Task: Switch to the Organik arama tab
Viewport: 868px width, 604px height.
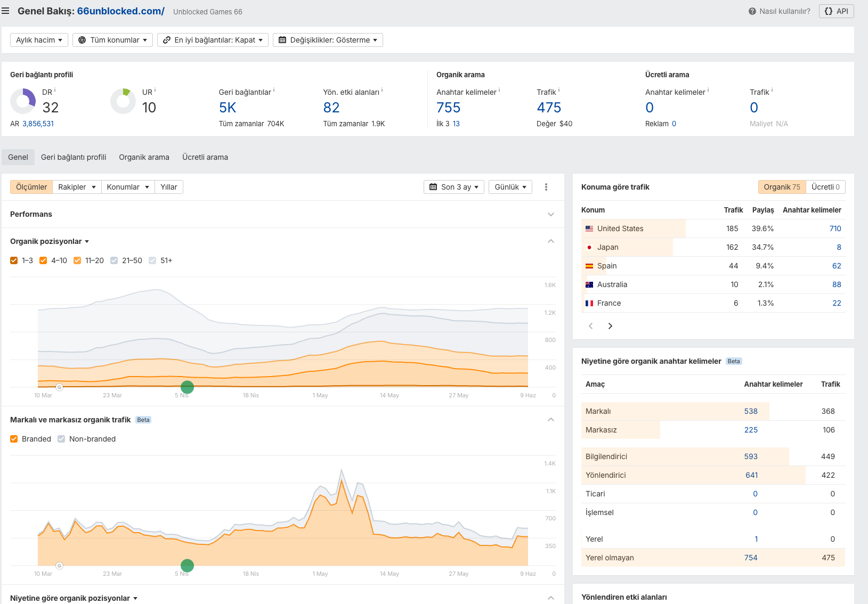Action: (144, 157)
